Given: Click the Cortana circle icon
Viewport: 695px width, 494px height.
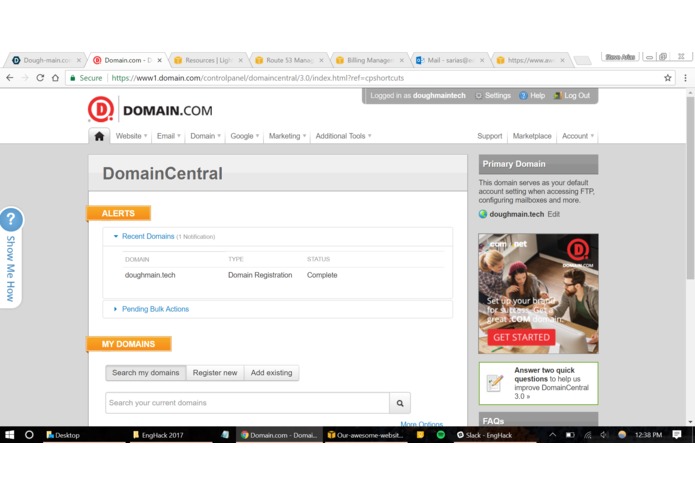Looking at the screenshot, I should point(29,435).
